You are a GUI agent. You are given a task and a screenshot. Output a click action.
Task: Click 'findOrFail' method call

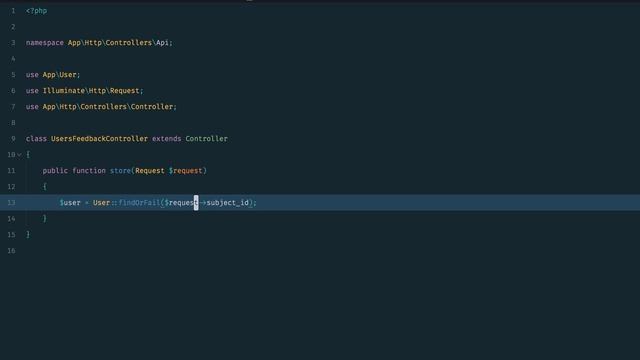tap(139, 203)
